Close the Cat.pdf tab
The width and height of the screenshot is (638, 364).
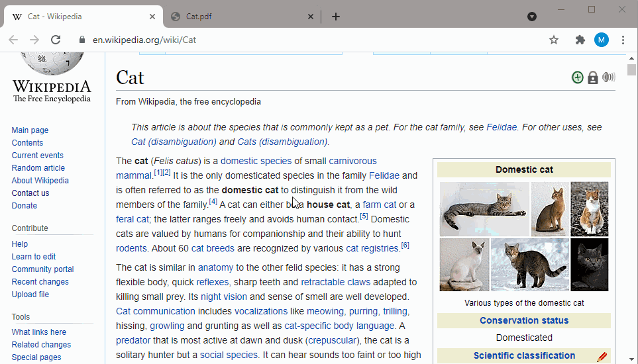(311, 17)
